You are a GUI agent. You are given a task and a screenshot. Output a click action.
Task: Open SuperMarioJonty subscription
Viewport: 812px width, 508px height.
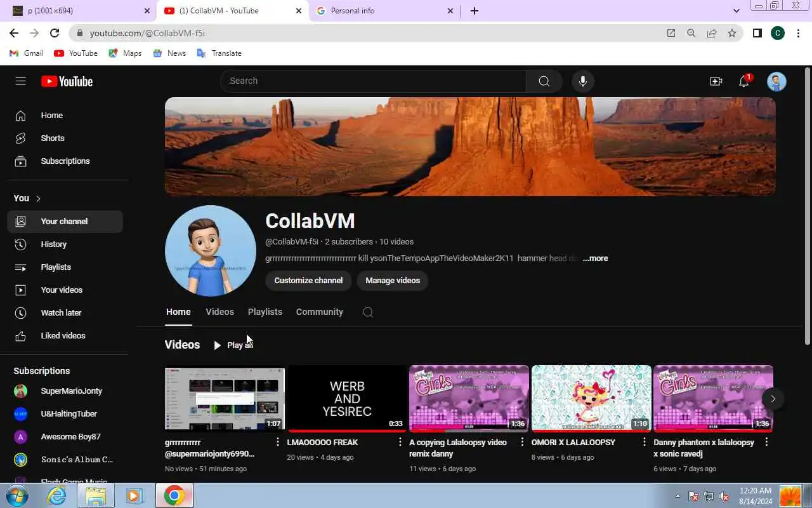pyautogui.click(x=65, y=391)
